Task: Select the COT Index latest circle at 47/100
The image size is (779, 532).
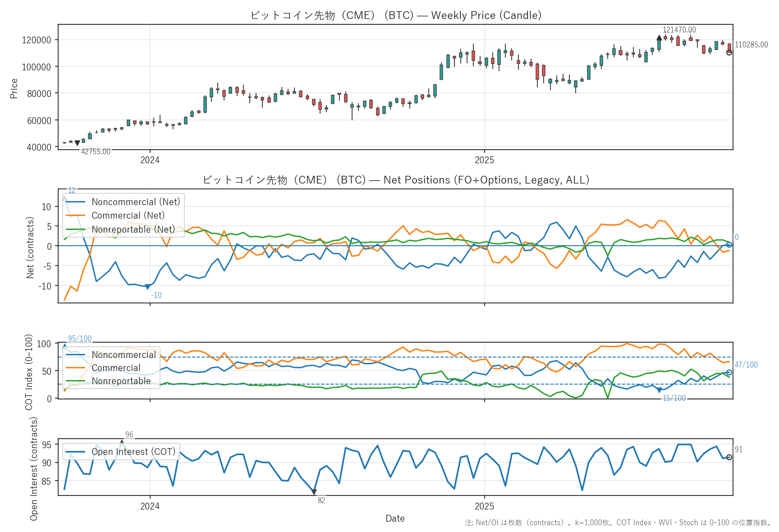Action: tap(729, 372)
